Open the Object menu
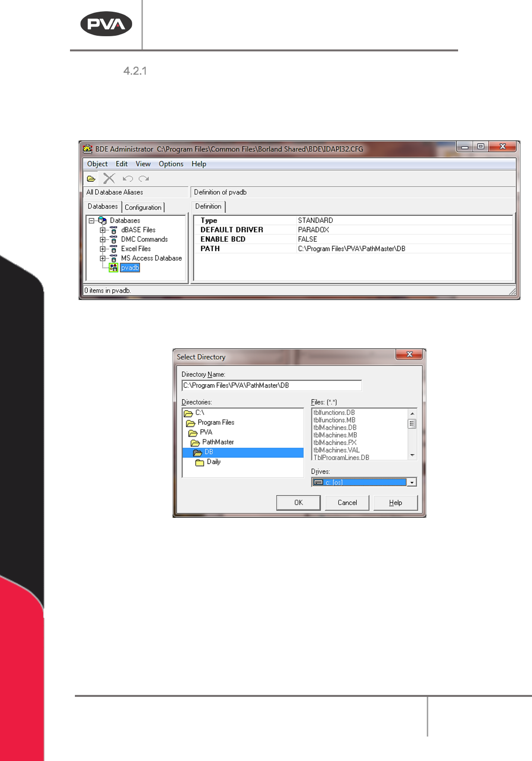Screen dimensions: 532x761 pos(97,164)
